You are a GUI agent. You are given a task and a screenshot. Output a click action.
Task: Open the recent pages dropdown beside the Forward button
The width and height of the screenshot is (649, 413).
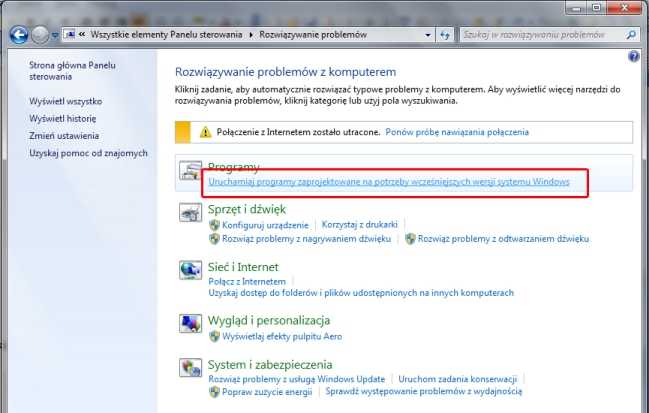[55, 35]
